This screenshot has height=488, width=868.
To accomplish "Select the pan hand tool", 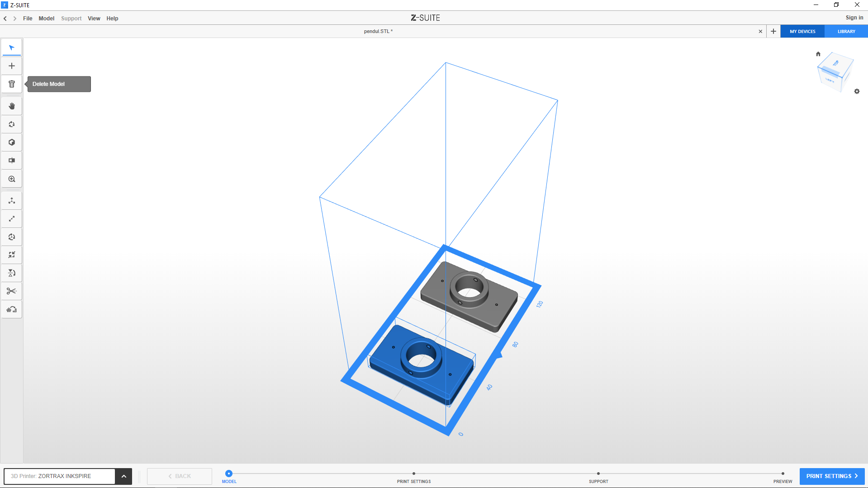I will pyautogui.click(x=12, y=106).
